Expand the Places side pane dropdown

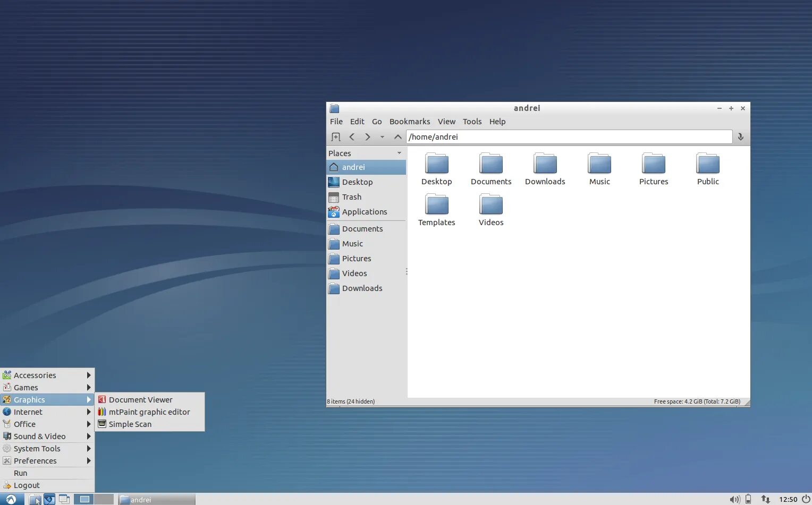(x=399, y=153)
